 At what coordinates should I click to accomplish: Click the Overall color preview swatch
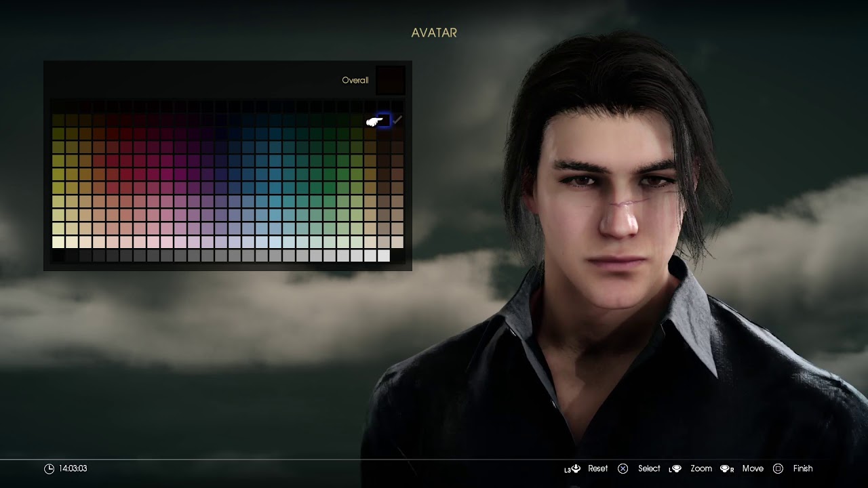391,80
